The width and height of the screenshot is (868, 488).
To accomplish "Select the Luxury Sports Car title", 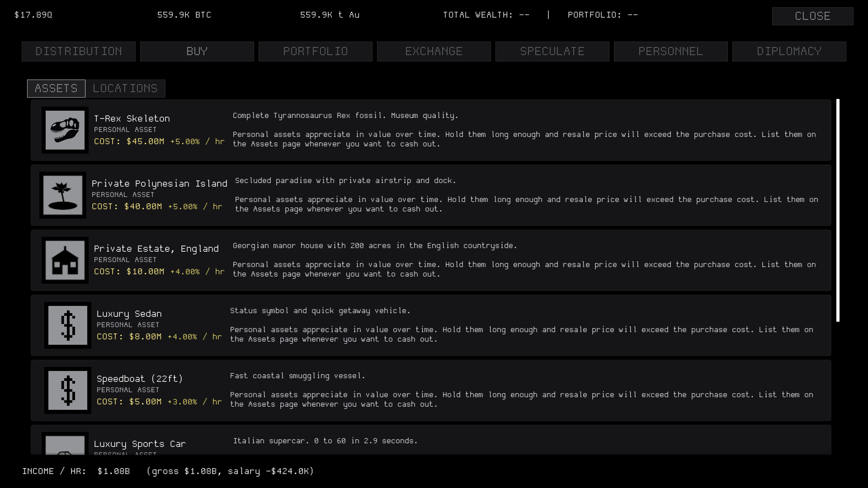I will 140,444.
